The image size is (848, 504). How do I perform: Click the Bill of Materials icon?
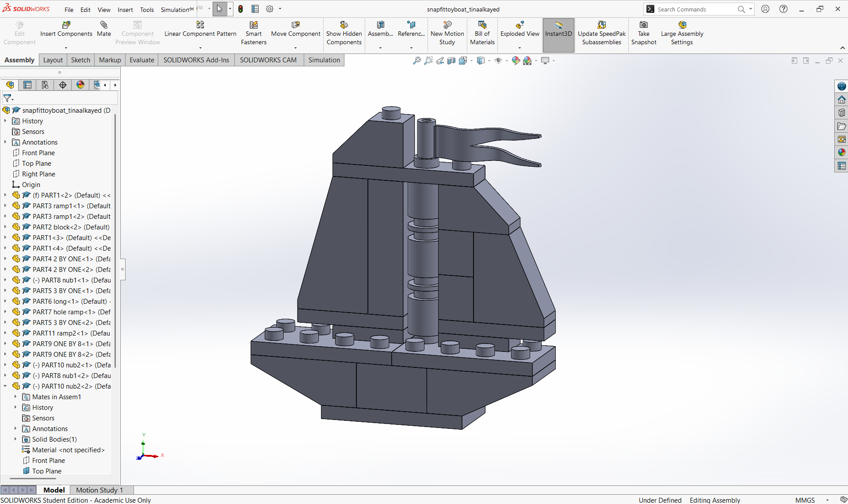482,25
